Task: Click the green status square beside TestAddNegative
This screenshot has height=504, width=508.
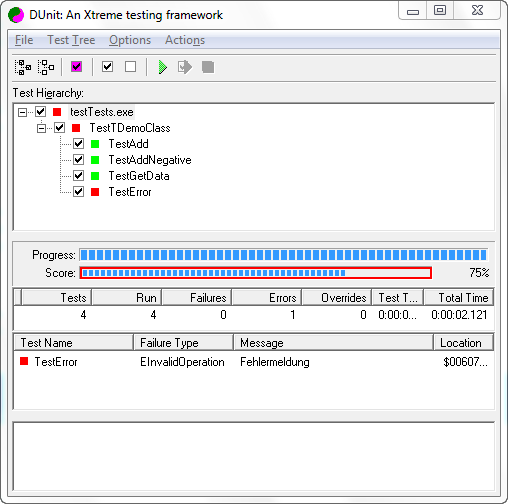Action: coord(95,160)
